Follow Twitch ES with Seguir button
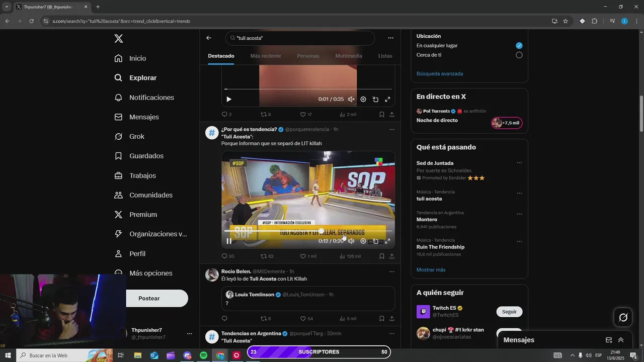 [x=509, y=312]
